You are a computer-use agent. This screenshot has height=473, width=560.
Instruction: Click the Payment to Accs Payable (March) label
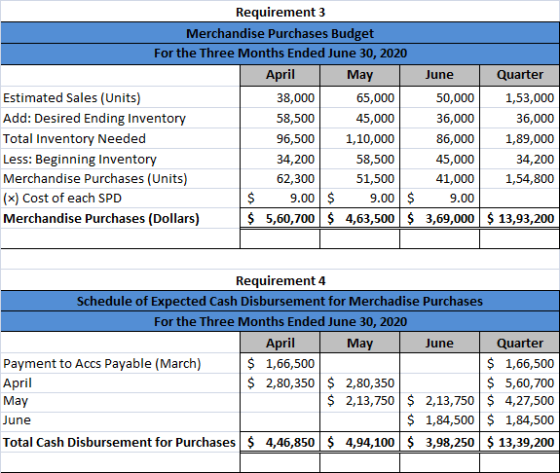[x=102, y=364]
